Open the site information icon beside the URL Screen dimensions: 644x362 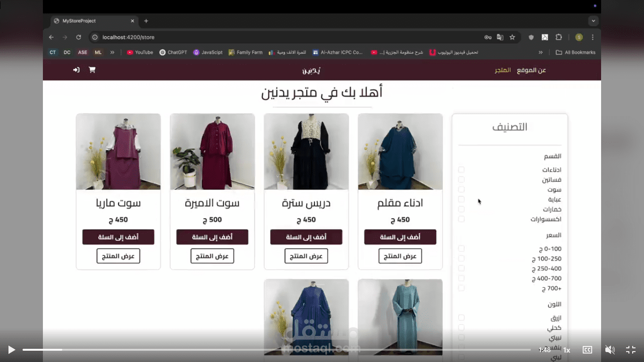(x=95, y=37)
